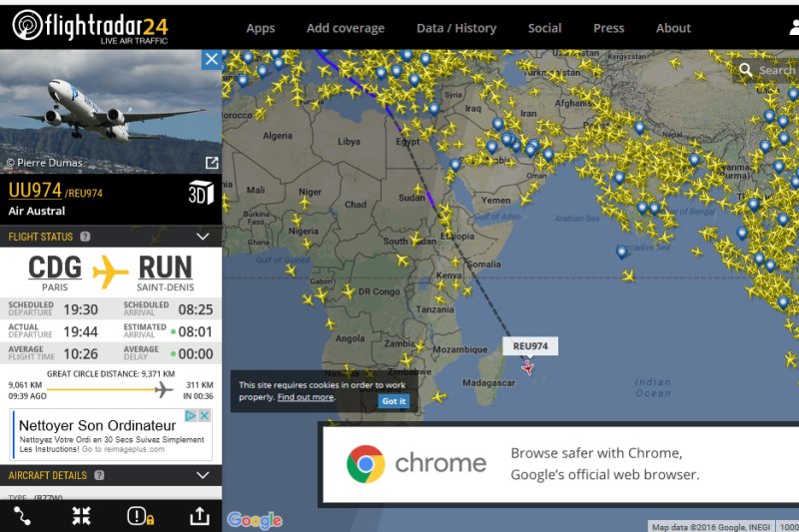Expand the Aircraft Details section
Viewport: 799px width, 532px height.
[x=203, y=475]
